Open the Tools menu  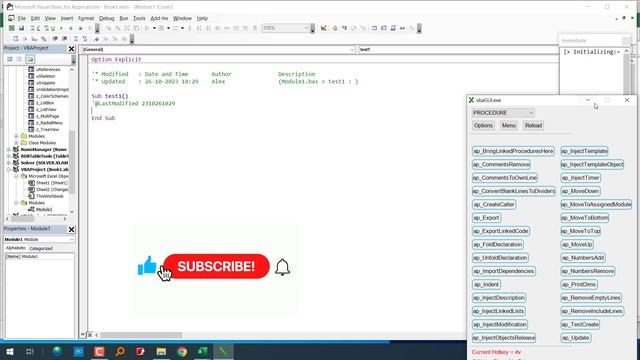(139, 18)
